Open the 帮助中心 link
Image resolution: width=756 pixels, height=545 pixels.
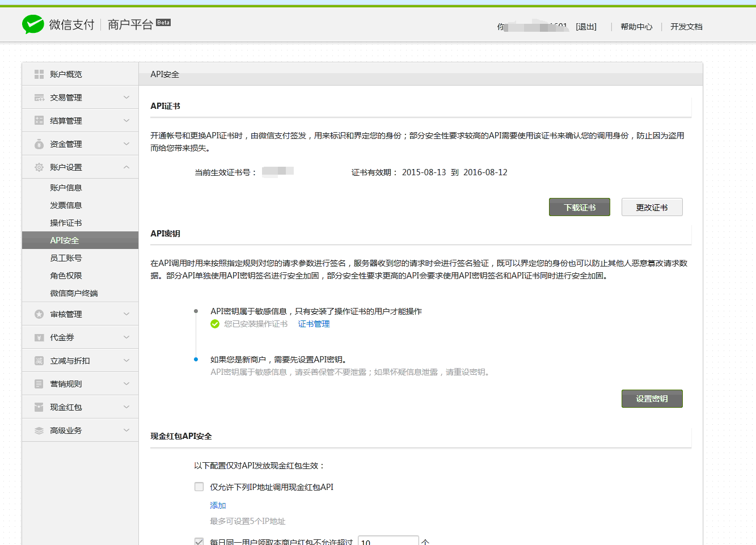point(636,27)
